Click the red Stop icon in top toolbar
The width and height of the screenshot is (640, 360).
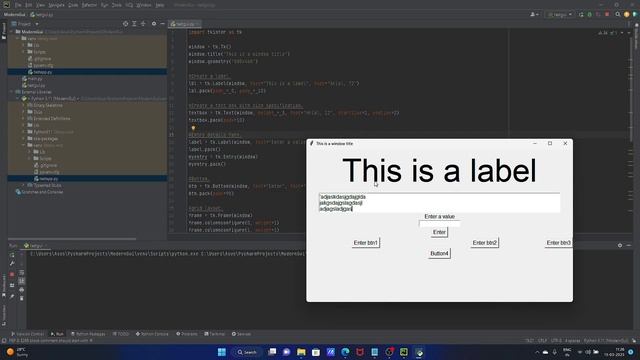607,14
